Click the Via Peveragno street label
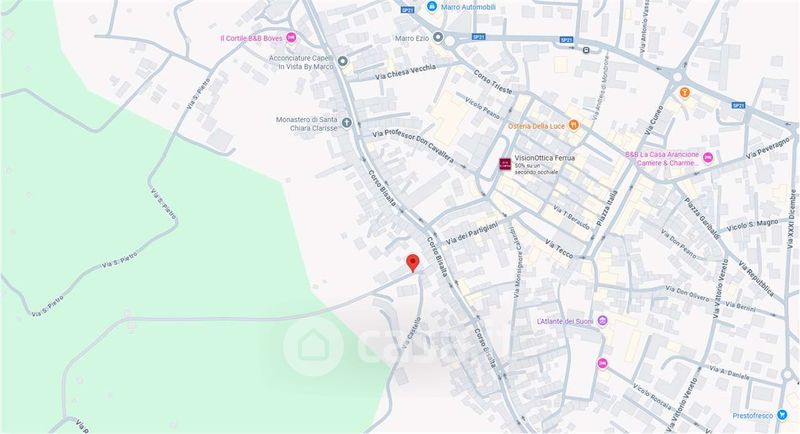The width and height of the screenshot is (800, 434). pyautogui.click(x=768, y=148)
